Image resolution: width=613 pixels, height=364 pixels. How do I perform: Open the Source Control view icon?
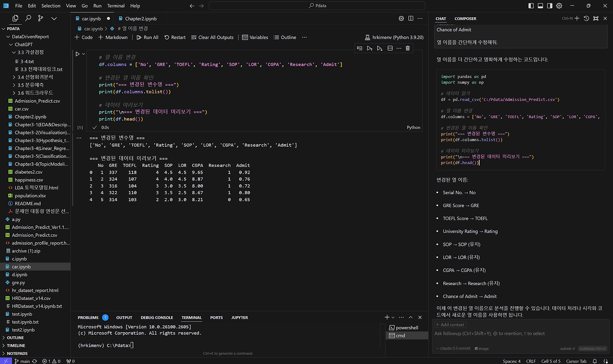pyautogui.click(x=41, y=18)
